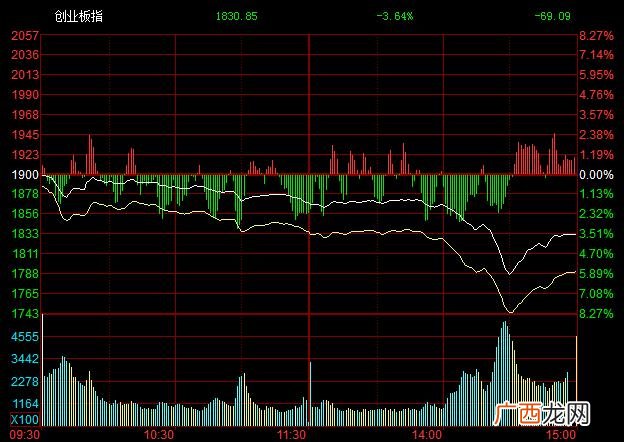
Task: Click the green 2.32% percent label
Action: point(596,214)
